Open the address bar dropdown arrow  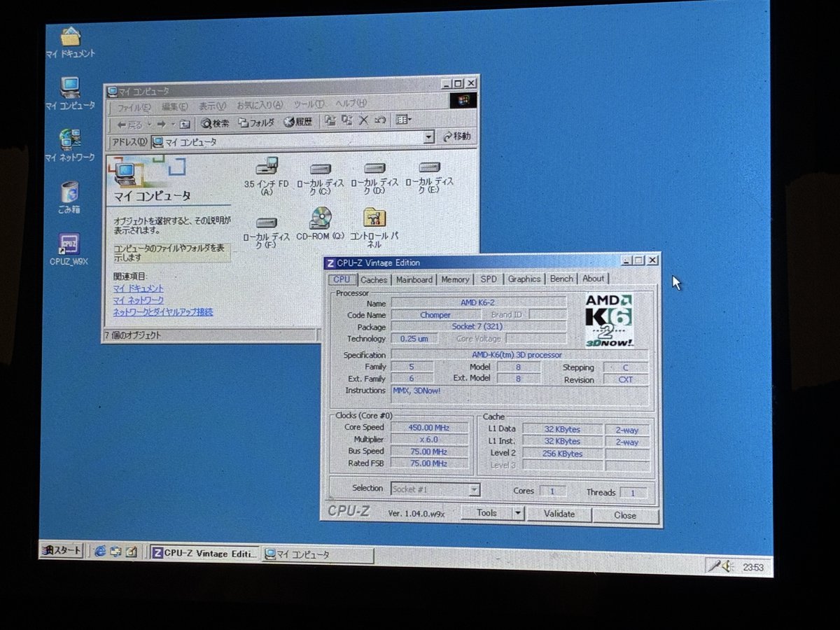click(x=429, y=138)
